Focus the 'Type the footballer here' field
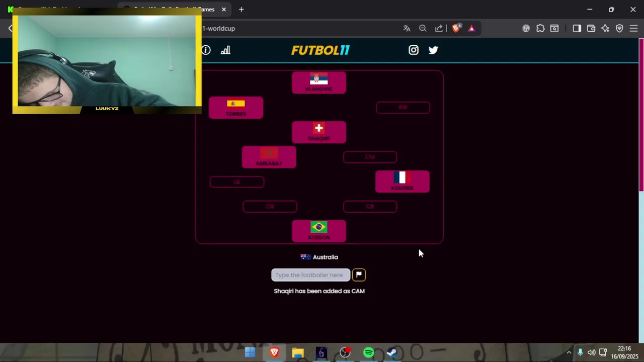 click(x=310, y=275)
